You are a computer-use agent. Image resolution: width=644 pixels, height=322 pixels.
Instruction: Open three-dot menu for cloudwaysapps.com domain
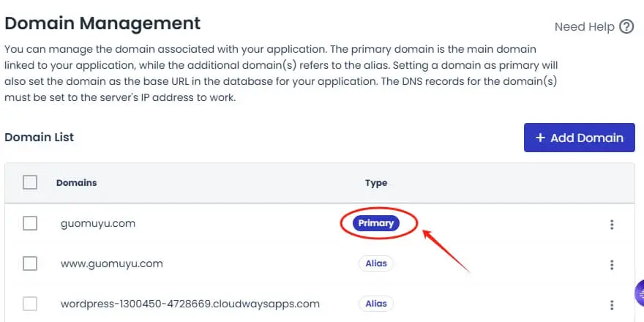[x=612, y=304]
